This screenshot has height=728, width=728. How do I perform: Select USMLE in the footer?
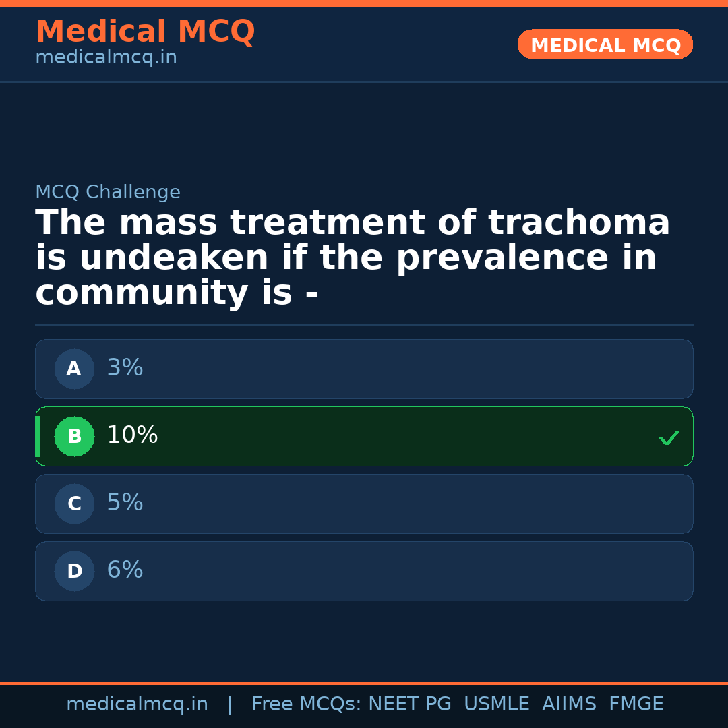(x=496, y=704)
